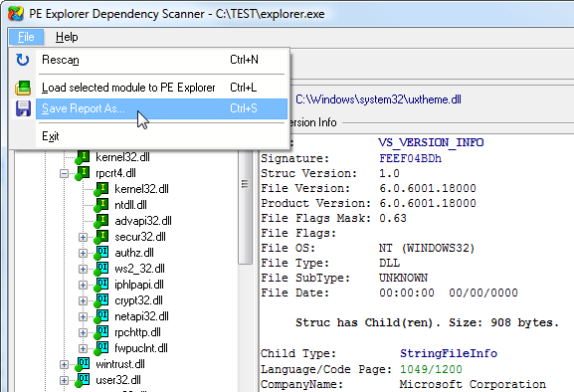Expand the netapi32.dll node
Image resolution: width=574 pixels, height=392 pixels.
click(84, 317)
